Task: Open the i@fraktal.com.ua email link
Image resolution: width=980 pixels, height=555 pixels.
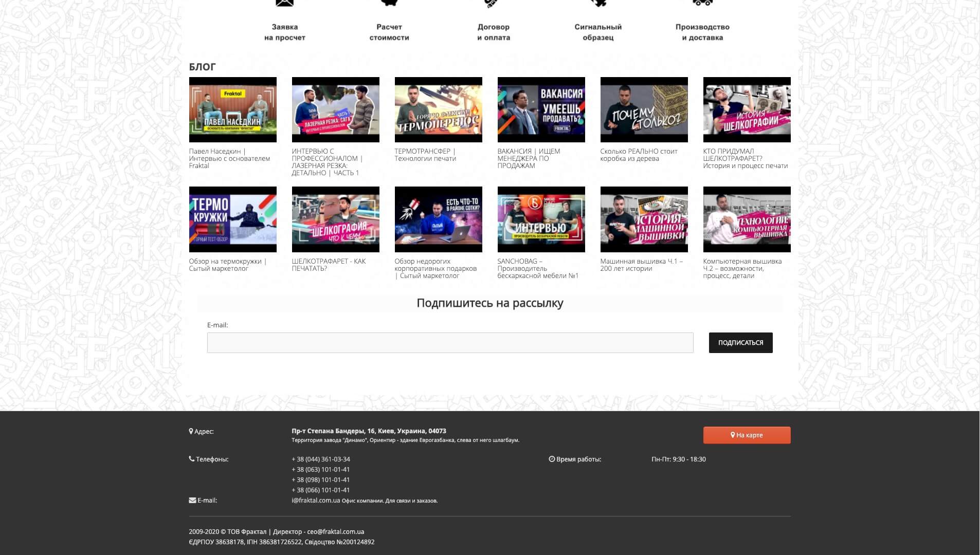Action: [316, 500]
